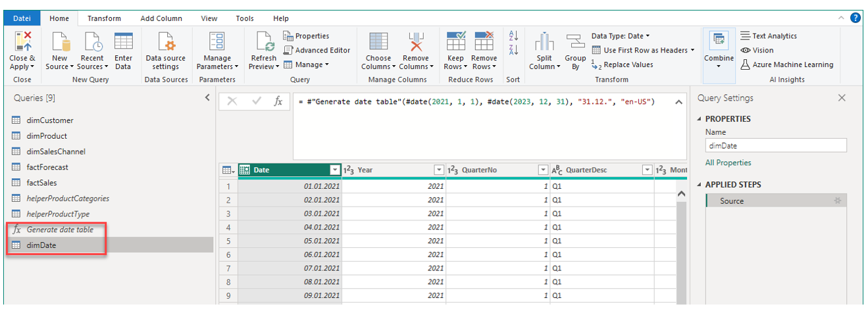The image size is (868, 319).
Task: Sort ascending with the A-Z icon
Action: (514, 36)
